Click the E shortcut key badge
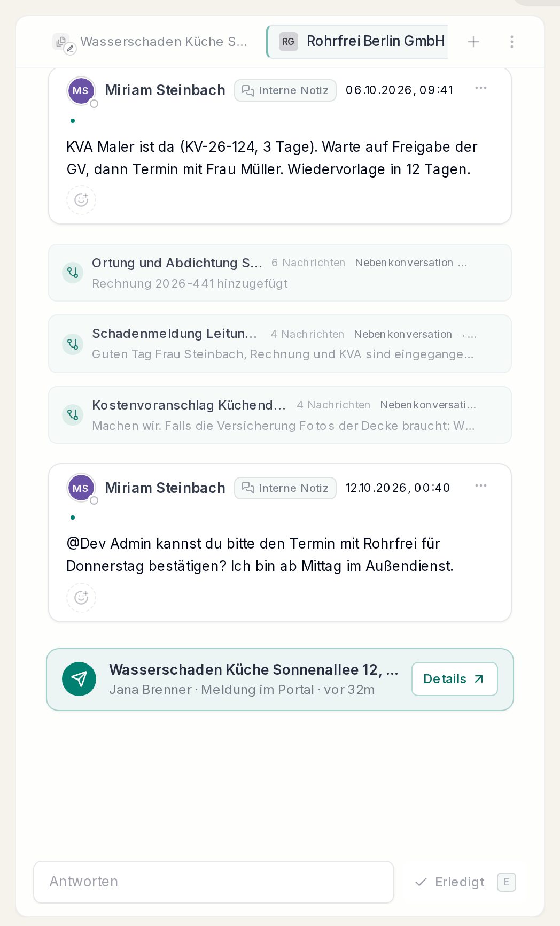The height and width of the screenshot is (926, 560). click(507, 882)
